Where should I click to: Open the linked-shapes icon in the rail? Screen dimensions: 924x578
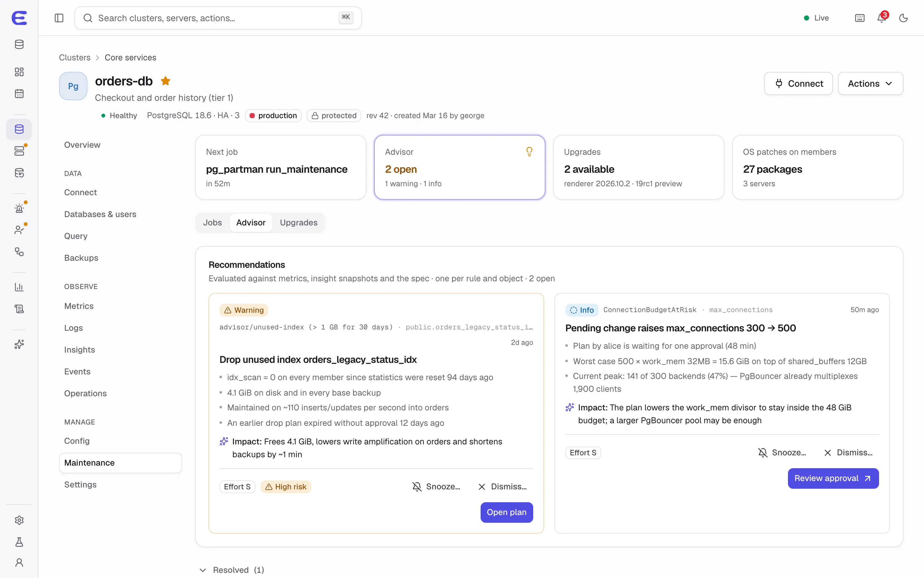(x=19, y=251)
